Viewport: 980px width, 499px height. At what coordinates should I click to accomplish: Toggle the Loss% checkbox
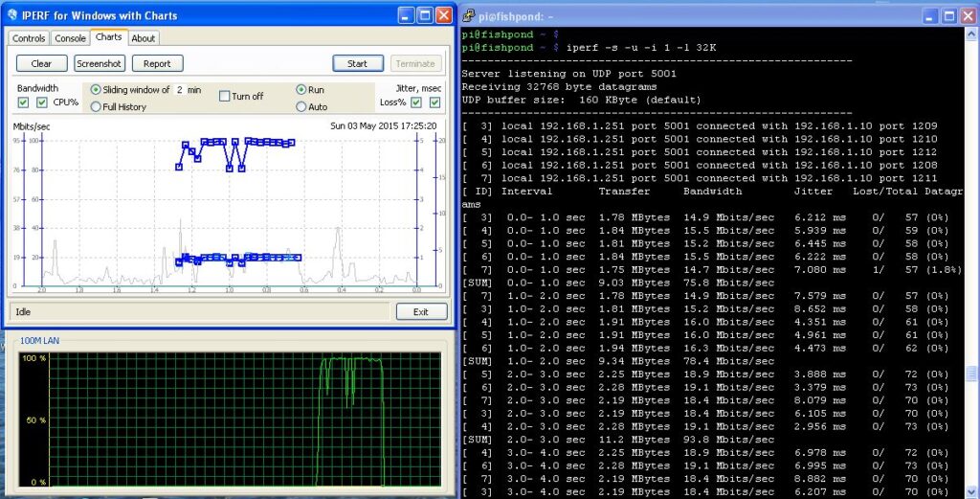(416, 102)
